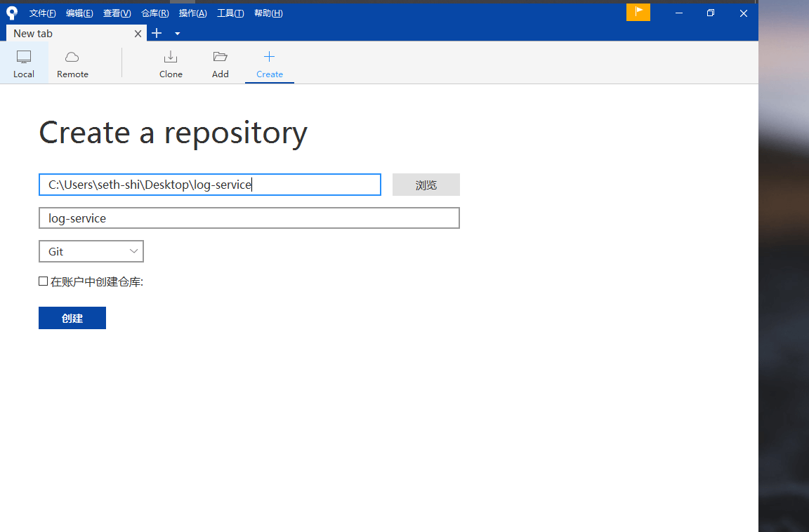809x532 pixels.
Task: Open the 文件(F) menu
Action: pyautogui.click(x=42, y=13)
